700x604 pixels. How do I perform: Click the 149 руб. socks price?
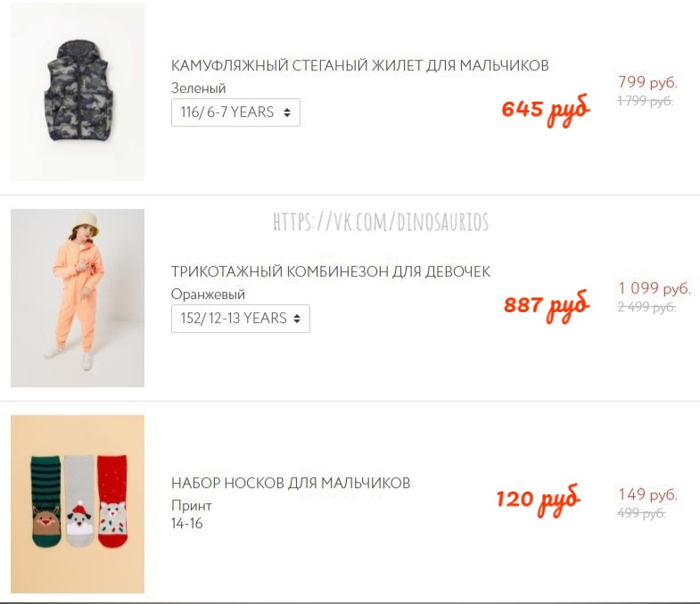pyautogui.click(x=647, y=494)
